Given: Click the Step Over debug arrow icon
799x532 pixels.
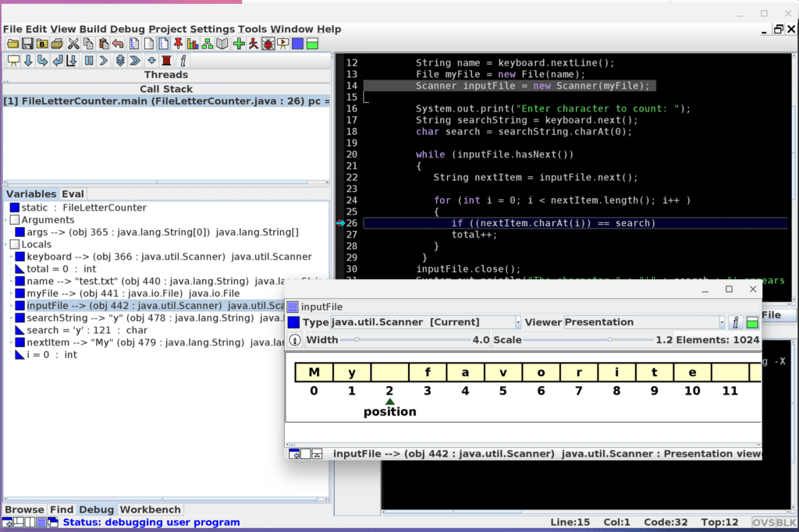Looking at the screenshot, I should (28, 61).
